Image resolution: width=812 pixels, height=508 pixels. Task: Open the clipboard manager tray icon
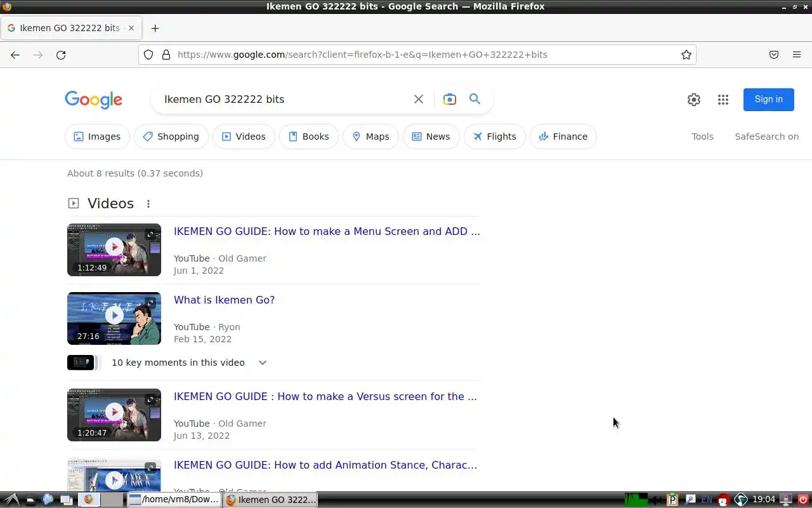tap(672, 500)
